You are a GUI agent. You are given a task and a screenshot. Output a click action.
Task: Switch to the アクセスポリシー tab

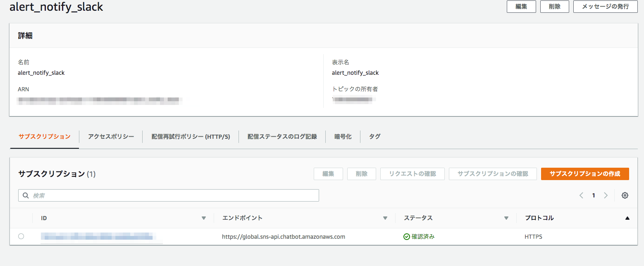111,136
